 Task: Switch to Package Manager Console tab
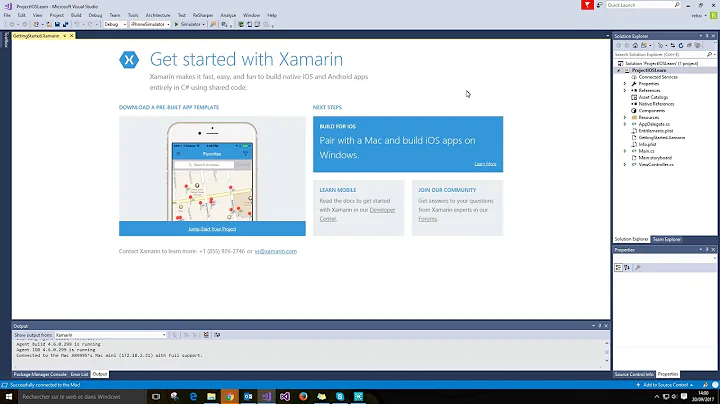pos(40,375)
